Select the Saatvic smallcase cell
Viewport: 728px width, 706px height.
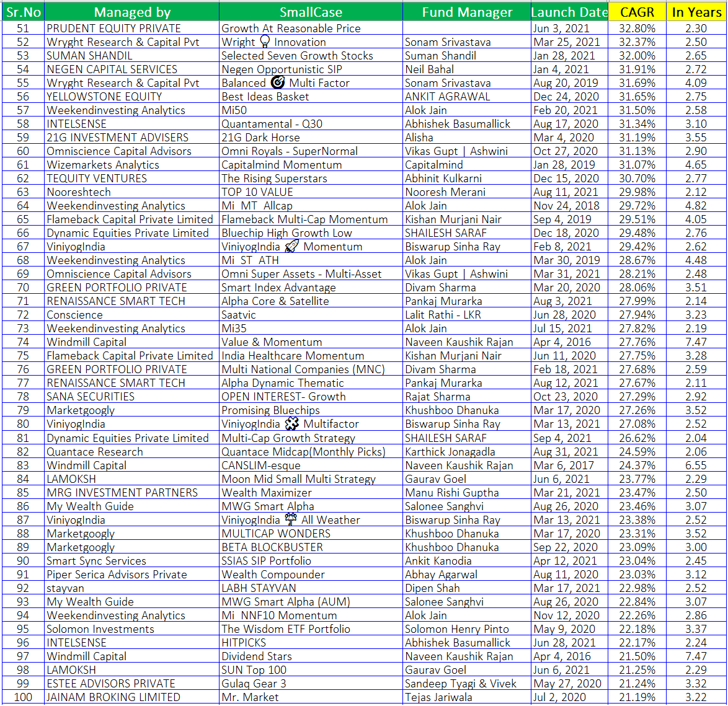[311, 315]
